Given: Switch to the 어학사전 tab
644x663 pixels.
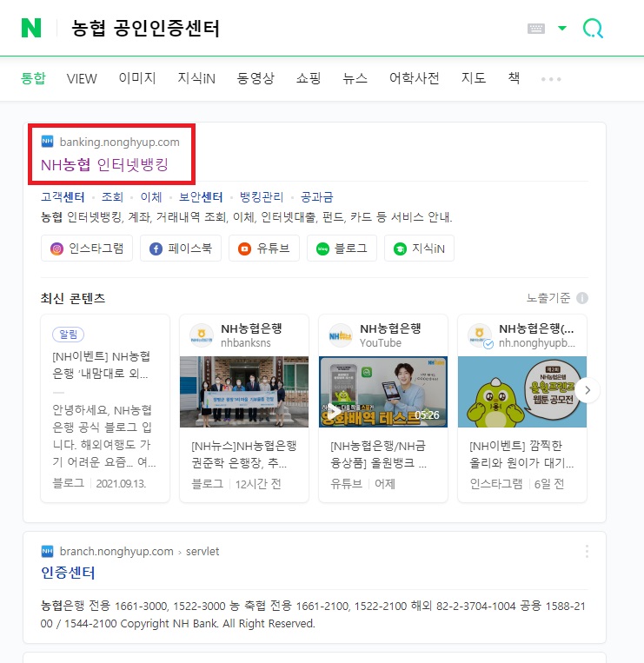Looking at the screenshot, I should (x=414, y=78).
